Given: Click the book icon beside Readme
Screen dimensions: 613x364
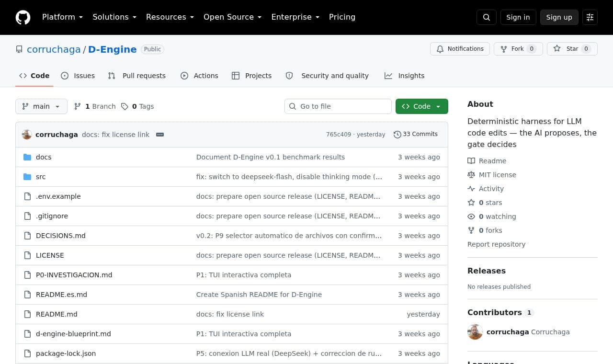Looking at the screenshot, I should 471,161.
